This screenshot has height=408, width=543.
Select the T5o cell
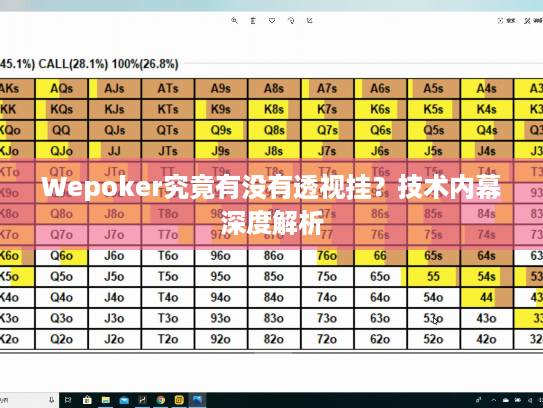(168, 277)
